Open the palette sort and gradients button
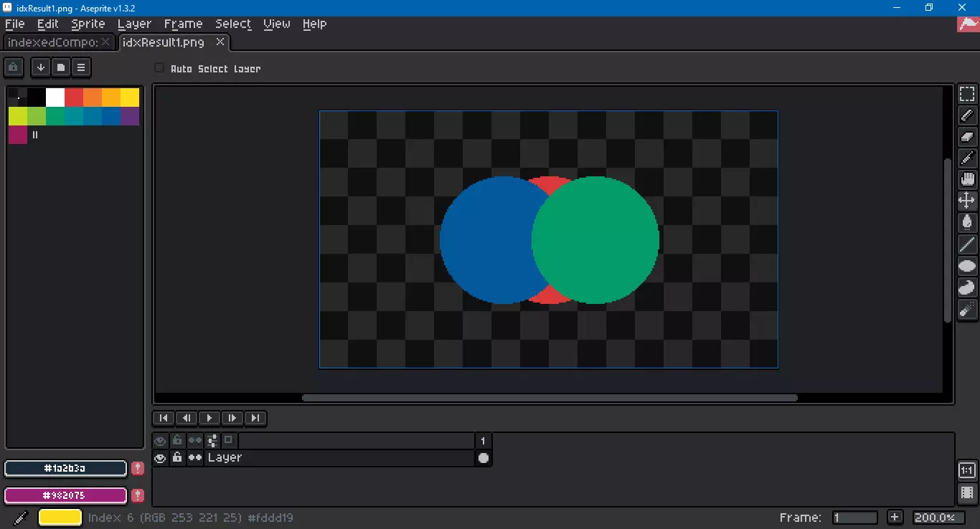 click(x=41, y=67)
